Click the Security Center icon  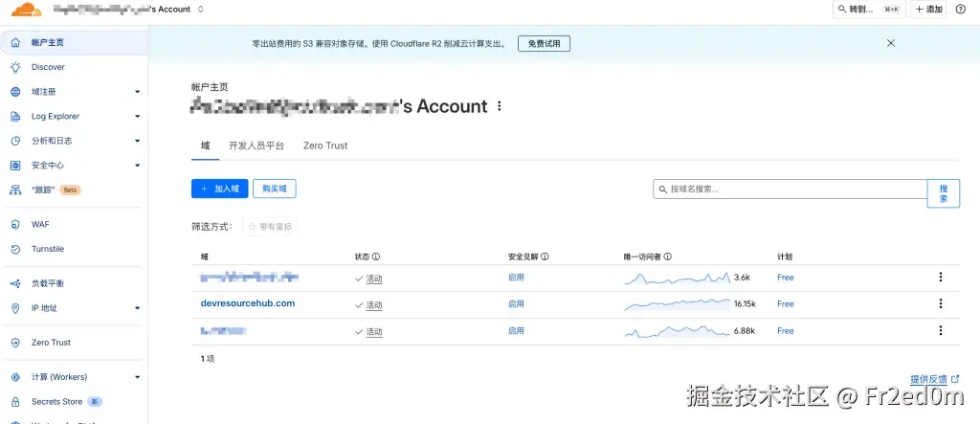coord(15,166)
